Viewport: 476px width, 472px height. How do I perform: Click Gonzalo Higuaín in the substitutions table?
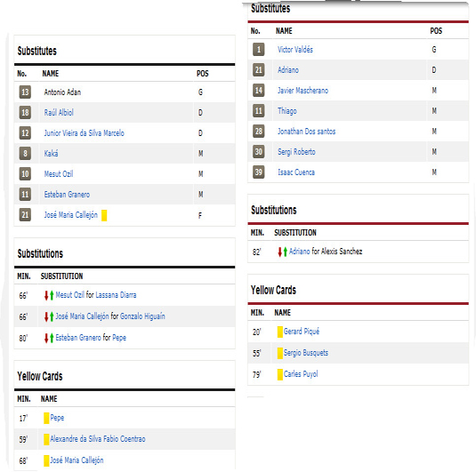pos(142,316)
